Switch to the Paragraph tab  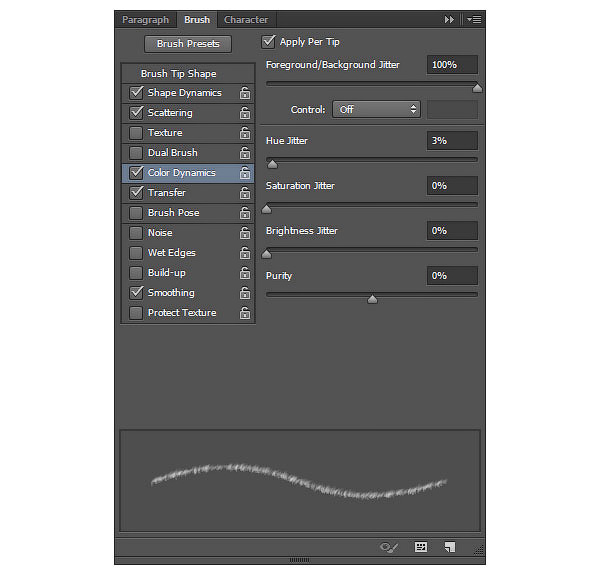click(145, 20)
